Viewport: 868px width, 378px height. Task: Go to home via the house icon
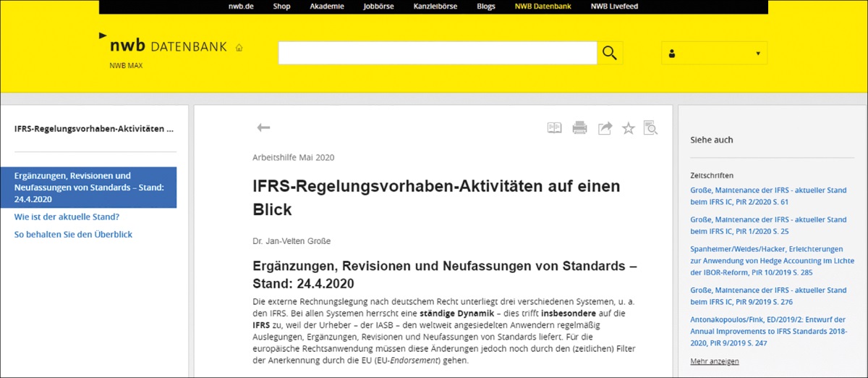(239, 48)
